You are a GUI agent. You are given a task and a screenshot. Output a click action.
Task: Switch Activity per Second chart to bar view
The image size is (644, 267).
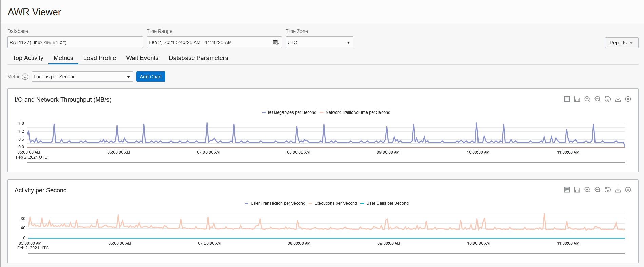click(x=577, y=190)
